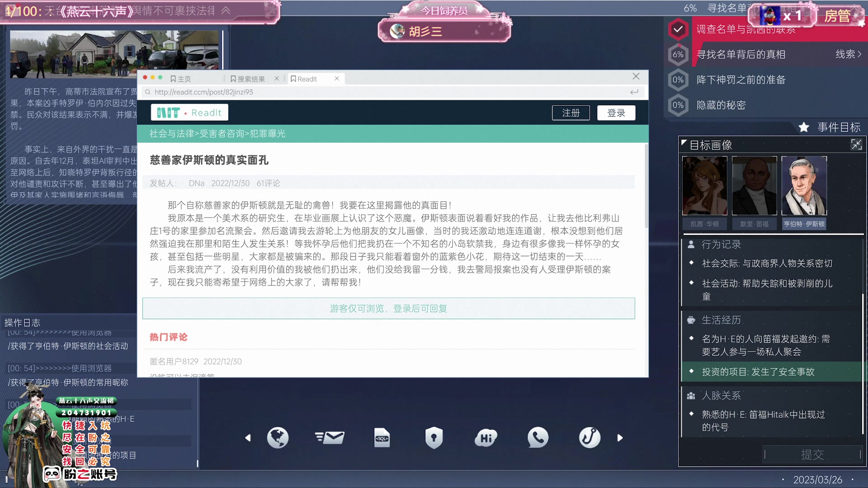The width and height of the screenshot is (868, 488).
Task: Collapse the title bar with up chevron
Action: click(226, 10)
